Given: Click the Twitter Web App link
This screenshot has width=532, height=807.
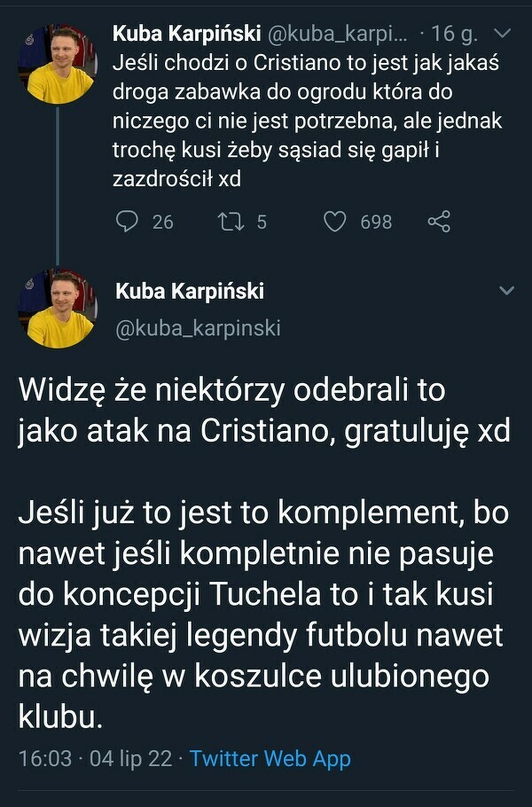Looking at the screenshot, I should pyautogui.click(x=270, y=759).
